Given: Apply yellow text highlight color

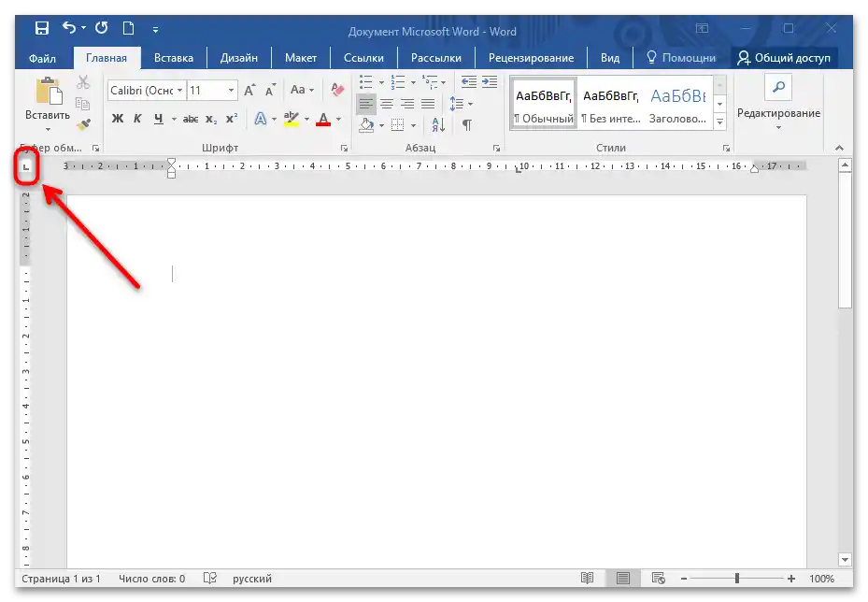Looking at the screenshot, I should [292, 119].
